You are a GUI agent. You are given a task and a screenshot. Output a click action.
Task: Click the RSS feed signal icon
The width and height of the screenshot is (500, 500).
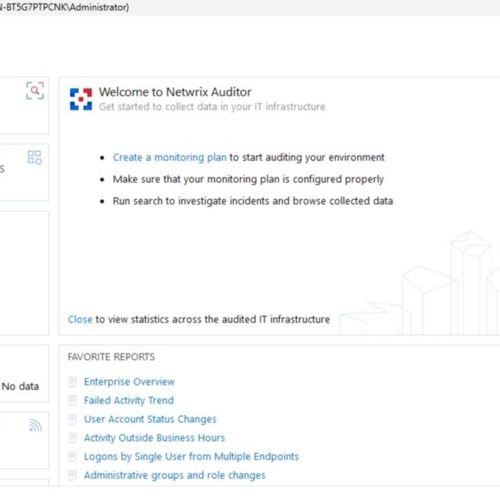(x=35, y=425)
